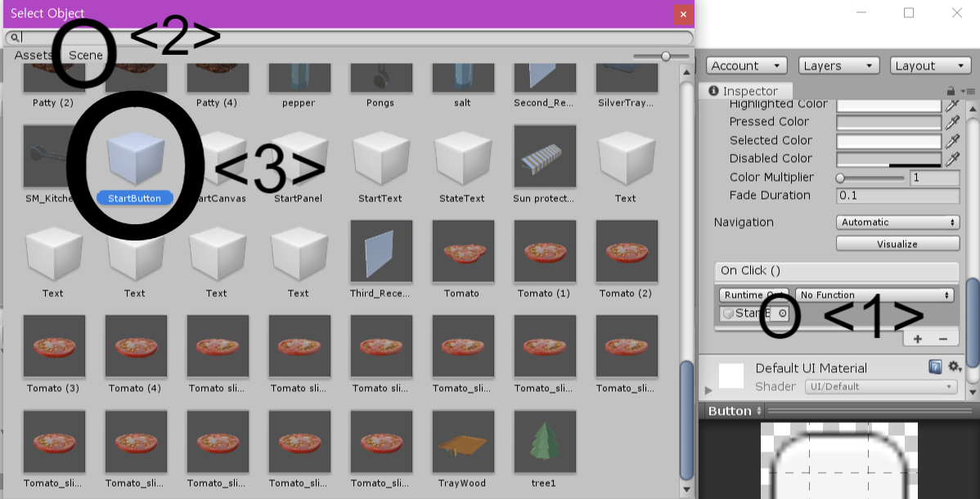The height and width of the screenshot is (499, 980).
Task: Select the pepper object thumbnail
Action: 299,78
